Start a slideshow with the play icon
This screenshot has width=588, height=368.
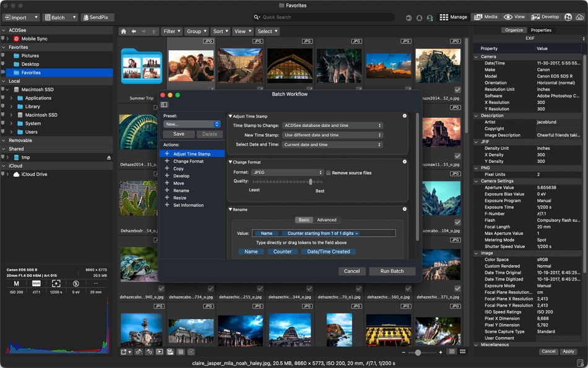point(160,352)
